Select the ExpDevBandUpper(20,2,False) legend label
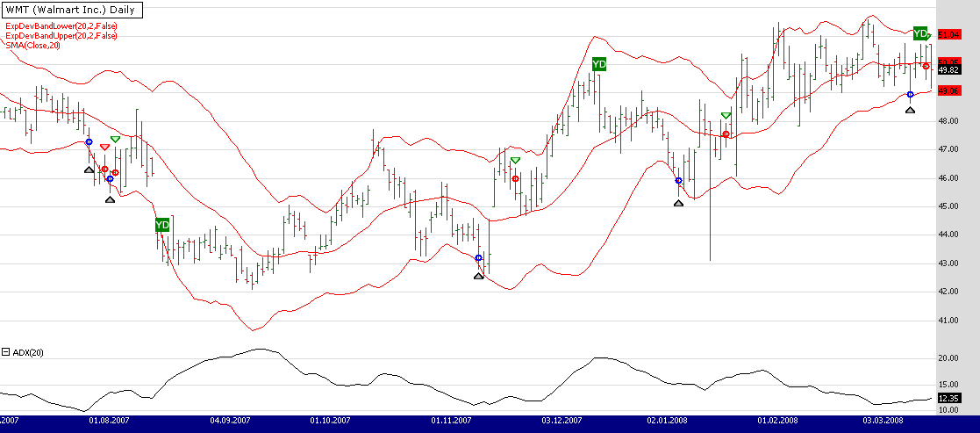980x433 pixels. (x=61, y=35)
